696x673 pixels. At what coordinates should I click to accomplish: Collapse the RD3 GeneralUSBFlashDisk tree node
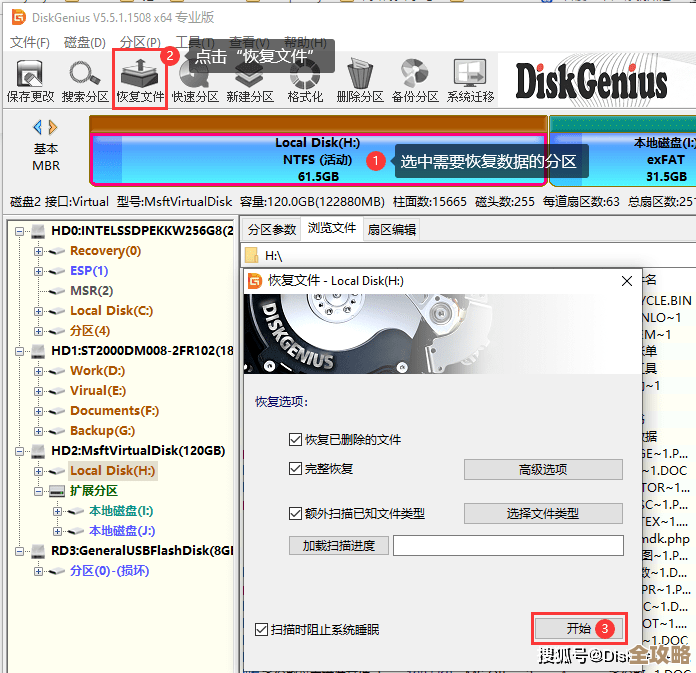[19, 551]
